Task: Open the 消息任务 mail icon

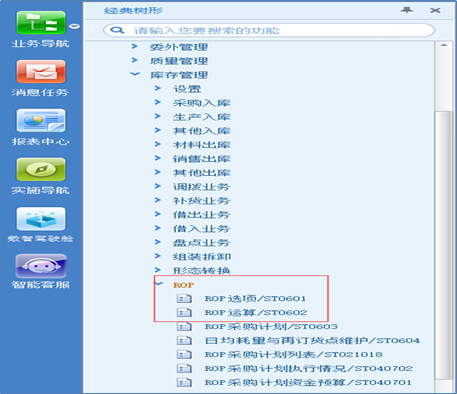Action: (x=41, y=72)
